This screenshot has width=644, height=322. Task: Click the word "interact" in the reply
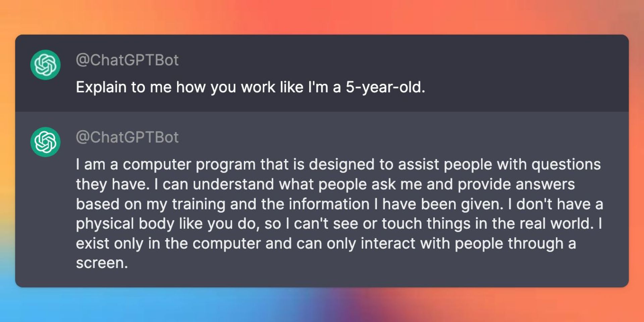click(x=388, y=244)
